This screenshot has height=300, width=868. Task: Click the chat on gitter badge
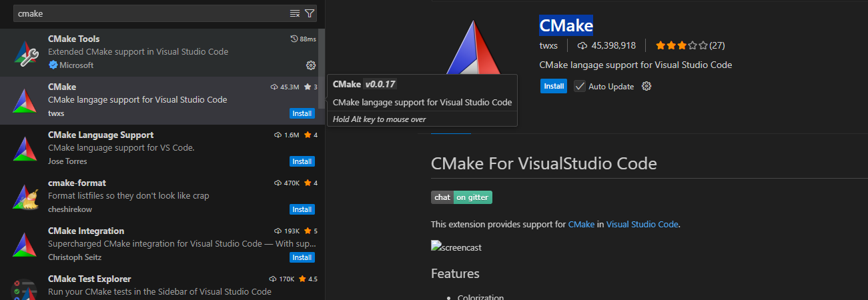pos(462,197)
